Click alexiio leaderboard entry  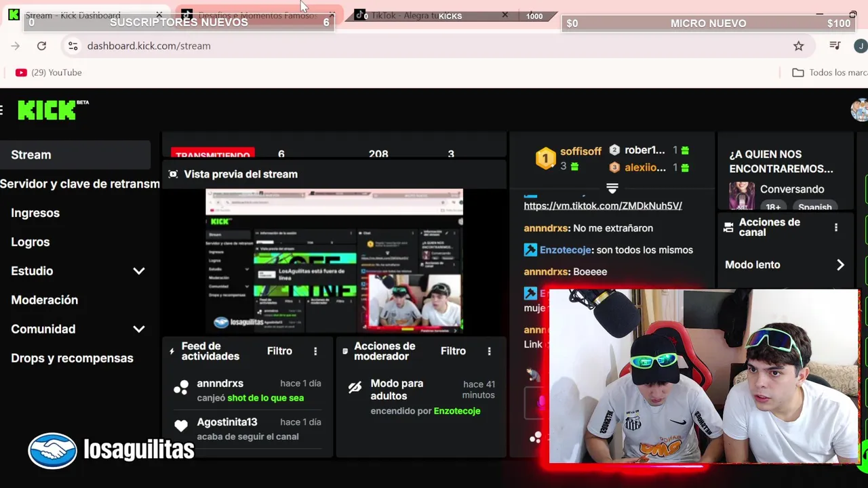click(x=645, y=167)
